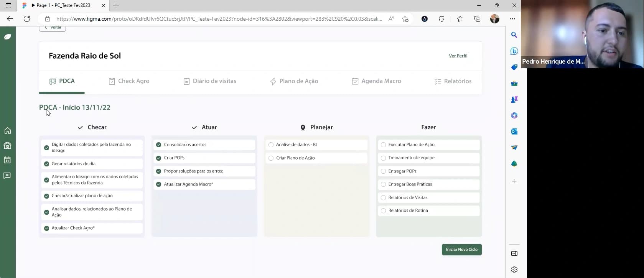This screenshot has height=278, width=644.
Task: Switch to Plano de Ação tab
Action: pos(294,81)
